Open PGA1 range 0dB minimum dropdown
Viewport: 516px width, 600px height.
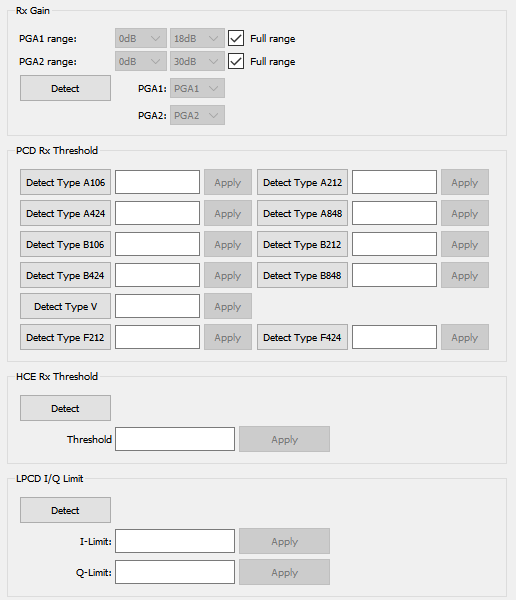[x=140, y=38]
